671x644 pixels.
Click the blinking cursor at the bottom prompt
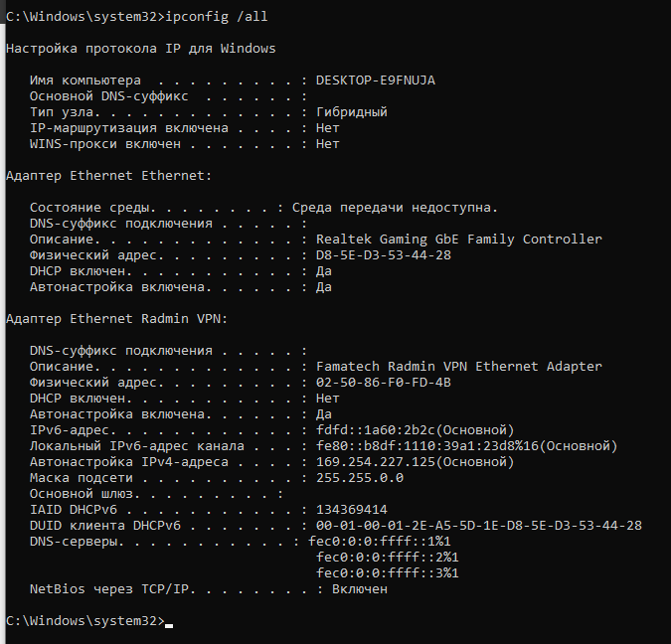point(169,626)
